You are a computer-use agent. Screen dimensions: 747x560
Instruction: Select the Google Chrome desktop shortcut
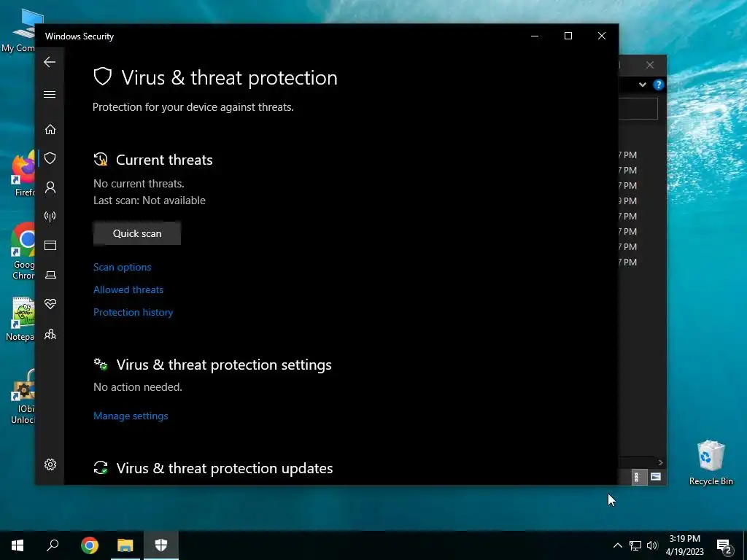tap(23, 252)
